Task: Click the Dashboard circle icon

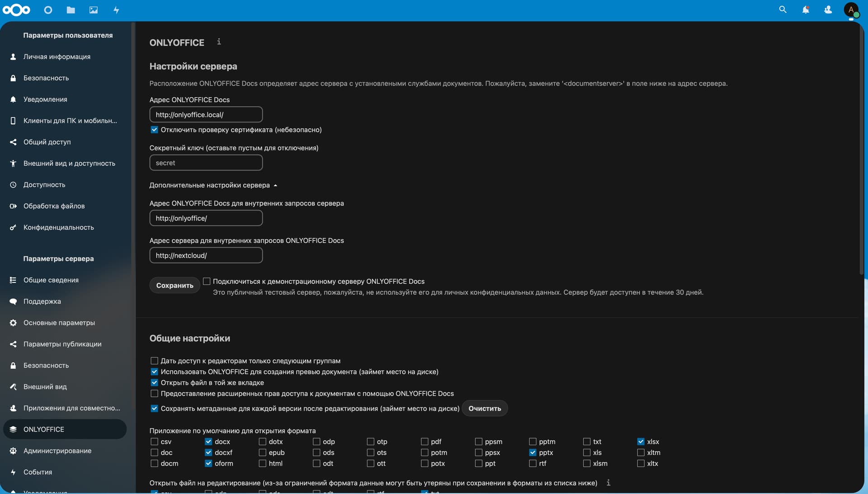Action: tap(48, 10)
